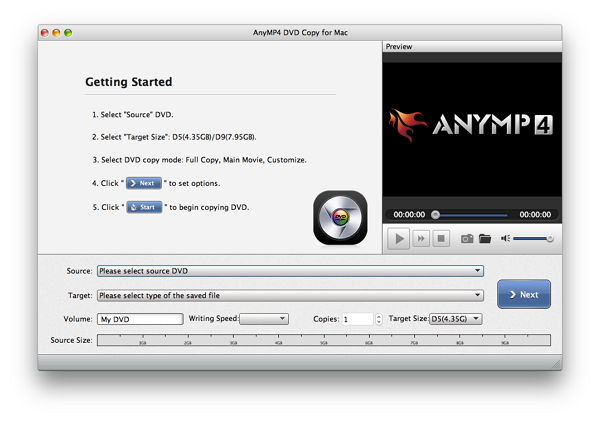Click the fast forward button
Screen dimensions: 600x422
422,239
